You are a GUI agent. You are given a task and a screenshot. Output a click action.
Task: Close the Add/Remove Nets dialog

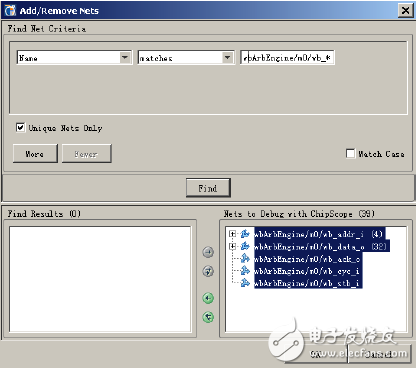(405, 11)
